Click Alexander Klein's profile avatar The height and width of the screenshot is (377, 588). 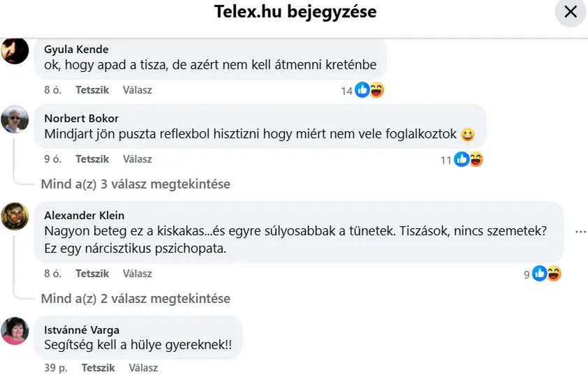(x=15, y=216)
